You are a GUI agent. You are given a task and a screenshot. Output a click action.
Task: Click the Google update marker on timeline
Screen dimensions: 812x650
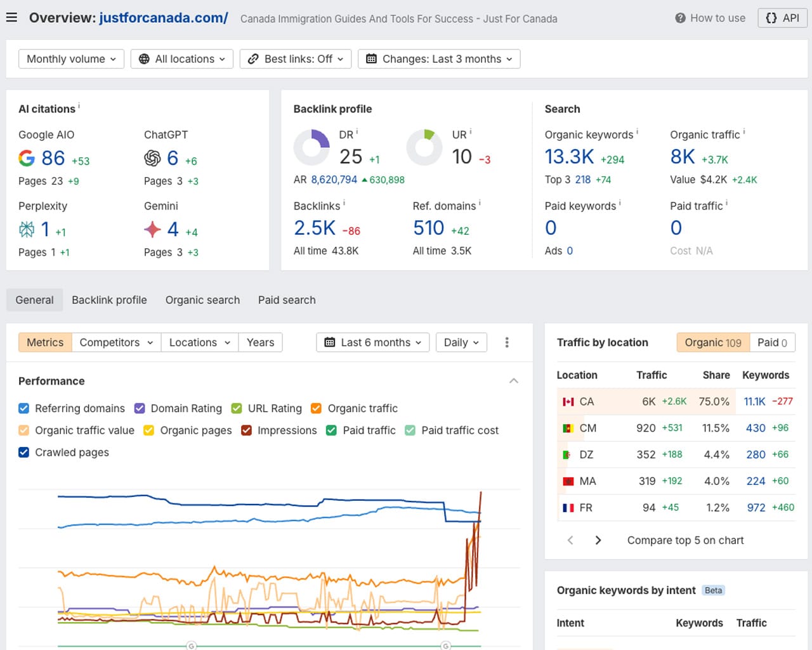tap(192, 646)
